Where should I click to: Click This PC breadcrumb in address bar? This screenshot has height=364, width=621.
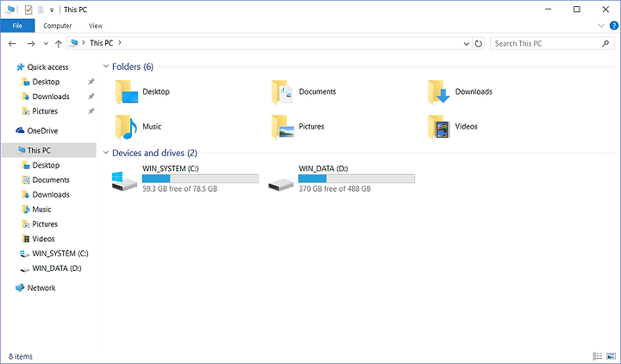tap(102, 43)
